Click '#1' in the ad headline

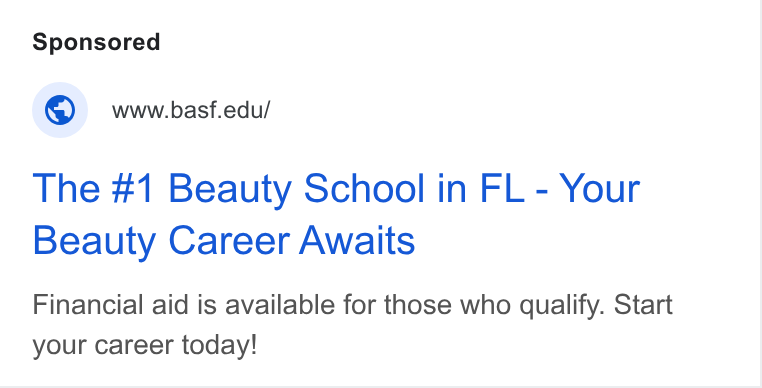click(133, 189)
